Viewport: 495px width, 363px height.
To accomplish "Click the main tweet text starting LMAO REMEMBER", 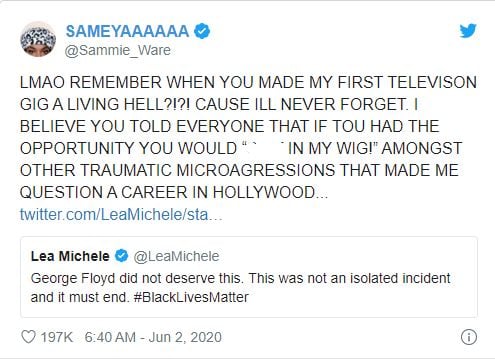I will click(248, 137).
